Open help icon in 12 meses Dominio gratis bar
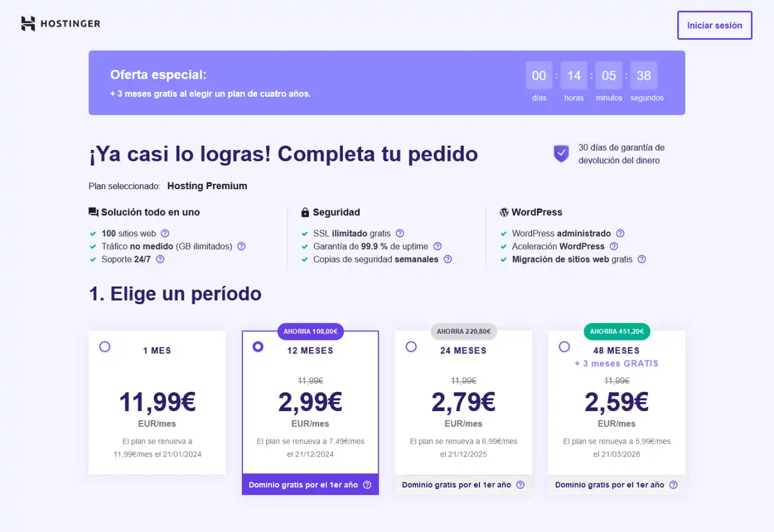This screenshot has width=774, height=532. pos(367,485)
